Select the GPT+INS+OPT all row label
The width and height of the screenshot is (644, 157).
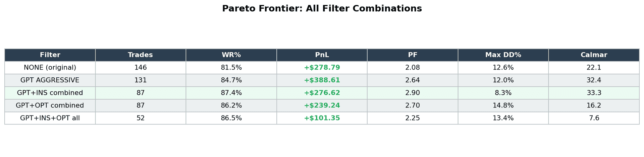pos(50,118)
